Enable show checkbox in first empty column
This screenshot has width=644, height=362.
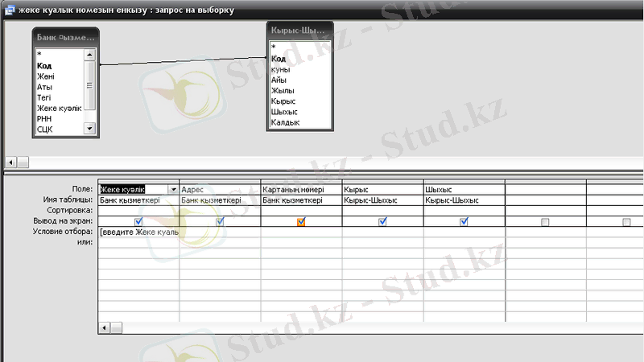(545, 222)
